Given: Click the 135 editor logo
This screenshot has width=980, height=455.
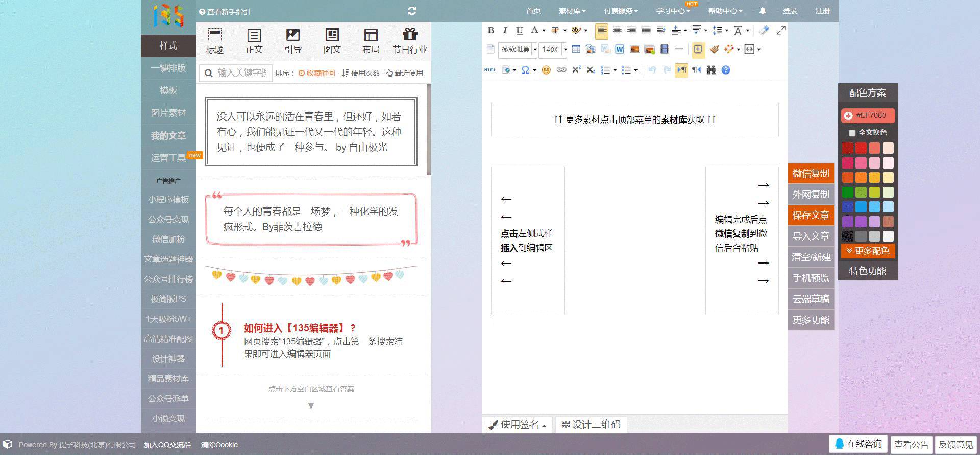Looking at the screenshot, I should coord(168,16).
